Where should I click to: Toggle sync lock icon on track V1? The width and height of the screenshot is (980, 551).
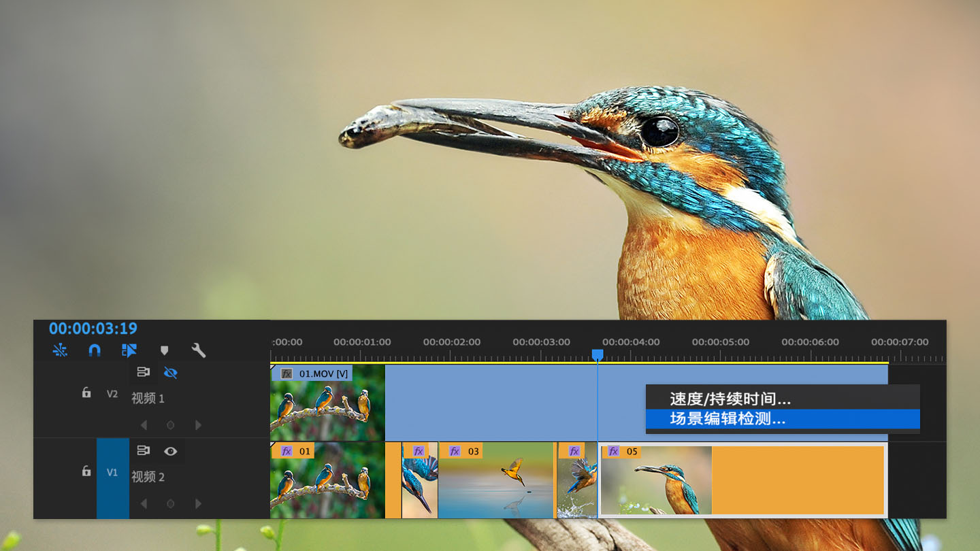click(x=143, y=450)
